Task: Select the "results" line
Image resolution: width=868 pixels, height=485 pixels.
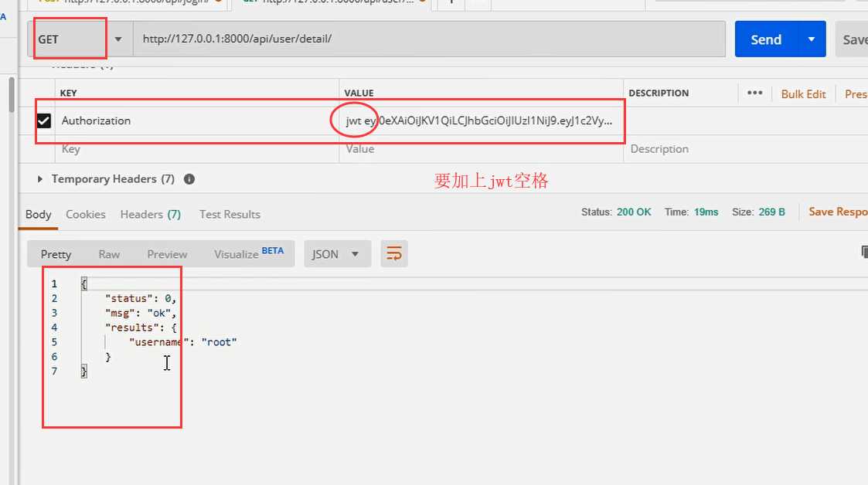Action: [x=141, y=328]
